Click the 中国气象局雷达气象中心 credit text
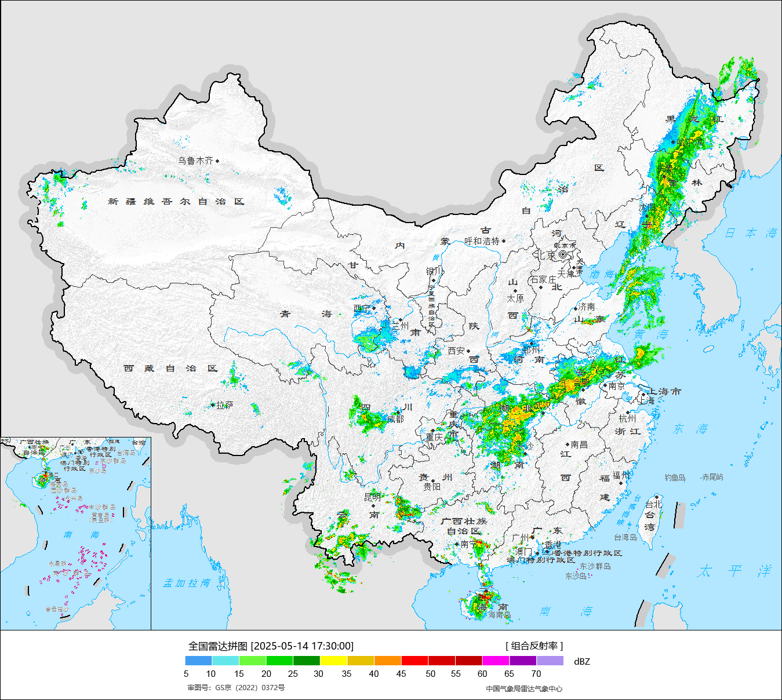This screenshot has width=782, height=700. tap(524, 688)
